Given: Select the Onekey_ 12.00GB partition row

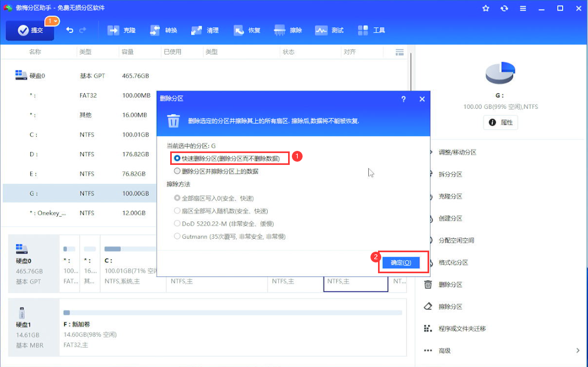Looking at the screenshot, I should (80, 213).
